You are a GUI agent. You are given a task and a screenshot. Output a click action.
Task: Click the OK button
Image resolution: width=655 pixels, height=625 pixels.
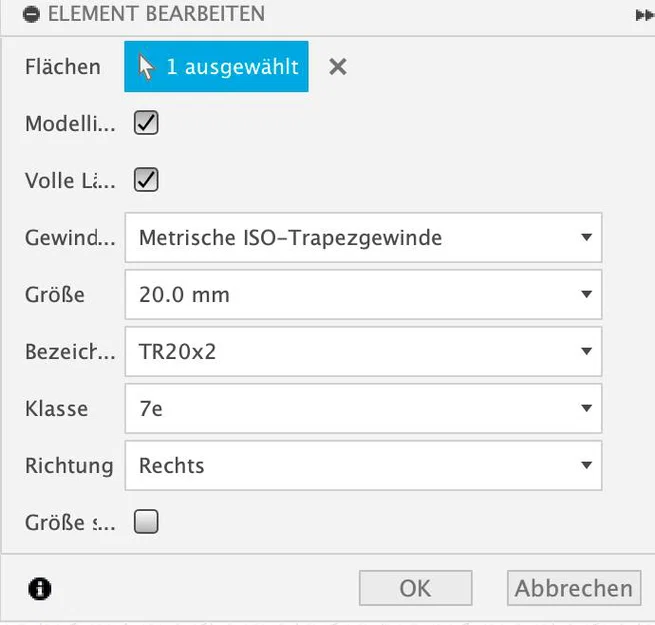tap(416, 588)
